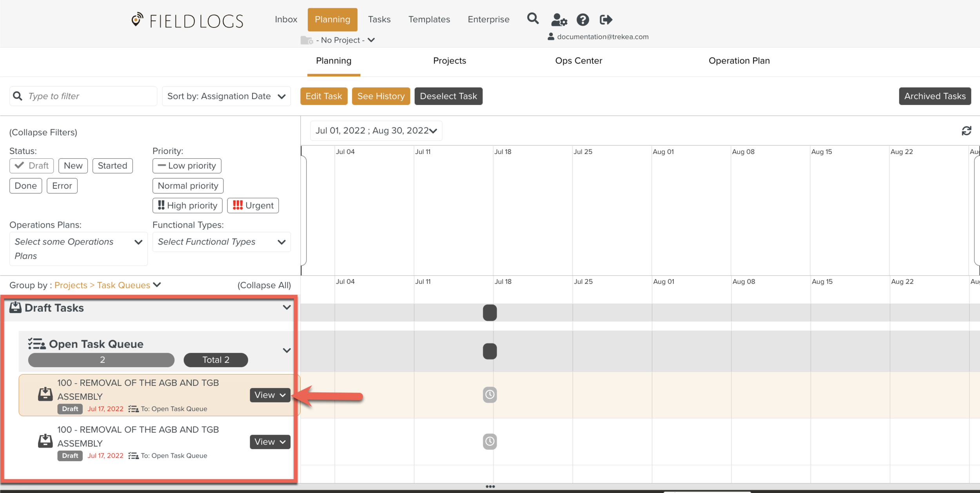Click the draft inbox icon of second task

[45, 441]
